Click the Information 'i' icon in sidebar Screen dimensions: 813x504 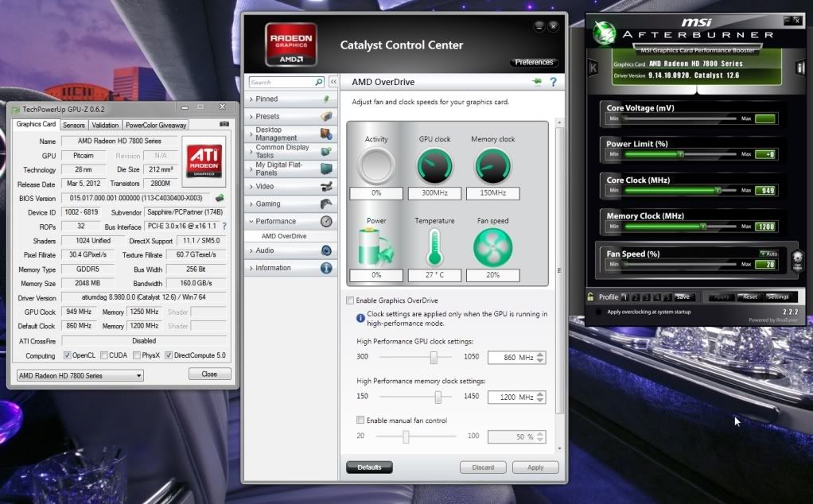pyautogui.click(x=326, y=268)
